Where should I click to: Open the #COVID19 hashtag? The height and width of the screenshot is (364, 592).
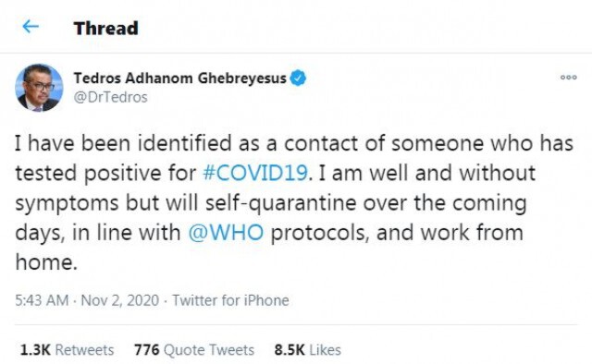(x=255, y=173)
